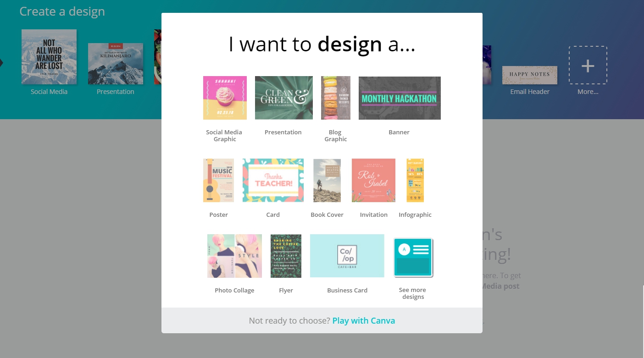This screenshot has height=358, width=644.
Task: Pick the Blog Graphic macaron thumbnail
Action: (x=336, y=98)
